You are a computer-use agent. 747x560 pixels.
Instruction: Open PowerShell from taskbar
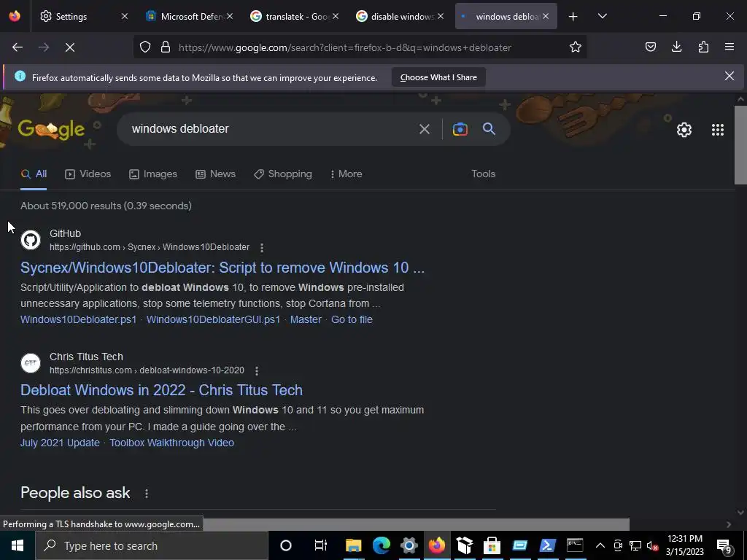pos(547,545)
